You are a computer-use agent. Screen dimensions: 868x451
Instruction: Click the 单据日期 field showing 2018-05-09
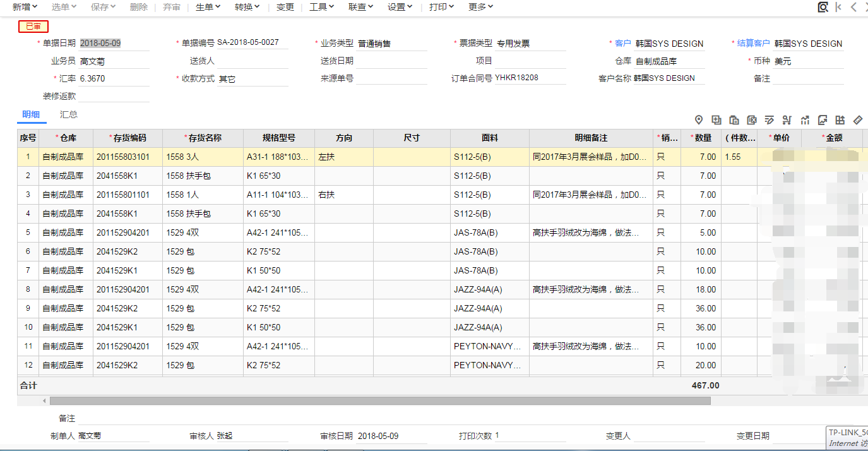click(x=114, y=44)
